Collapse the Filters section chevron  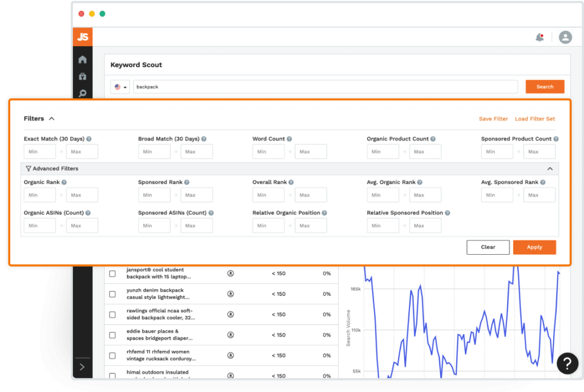pyautogui.click(x=52, y=119)
